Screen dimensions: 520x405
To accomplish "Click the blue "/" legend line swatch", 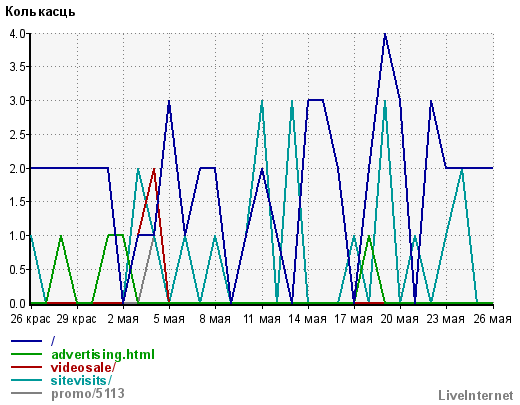I will point(26,341).
